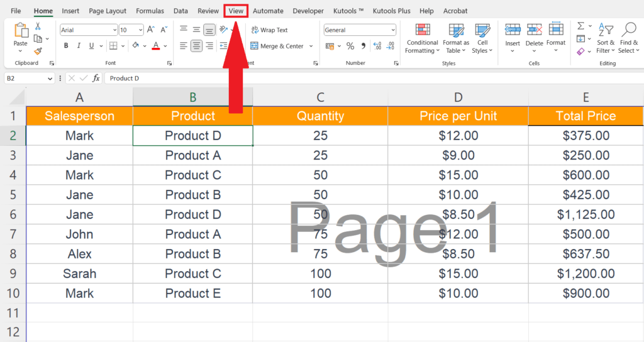Image resolution: width=644 pixels, height=342 pixels.
Task: Open Sort & Filter
Action: coord(606,38)
